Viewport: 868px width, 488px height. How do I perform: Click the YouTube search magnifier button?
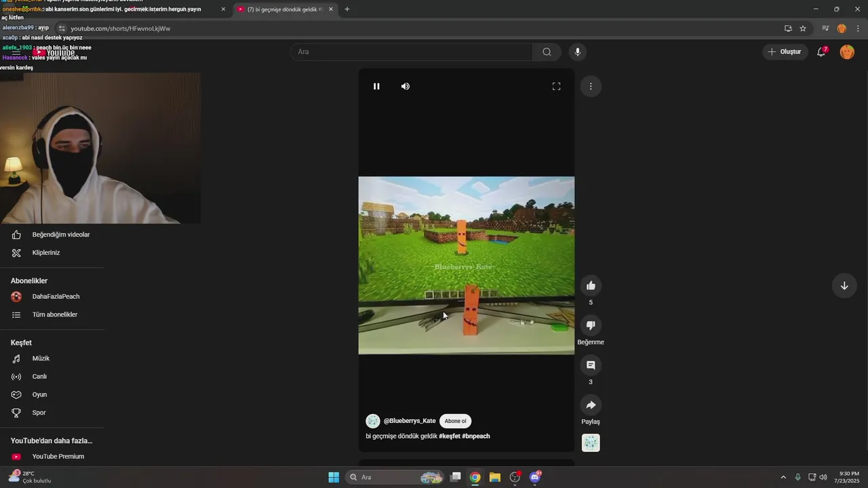coord(547,52)
